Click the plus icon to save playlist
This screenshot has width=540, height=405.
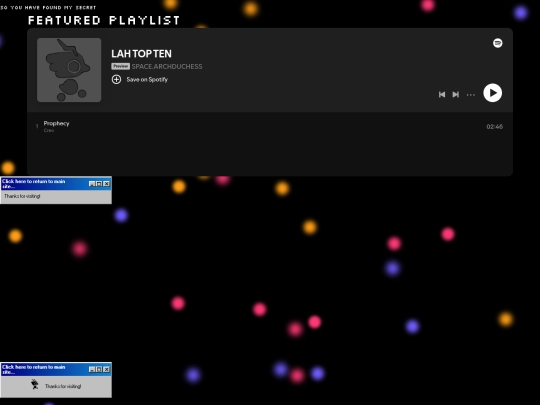[116, 80]
